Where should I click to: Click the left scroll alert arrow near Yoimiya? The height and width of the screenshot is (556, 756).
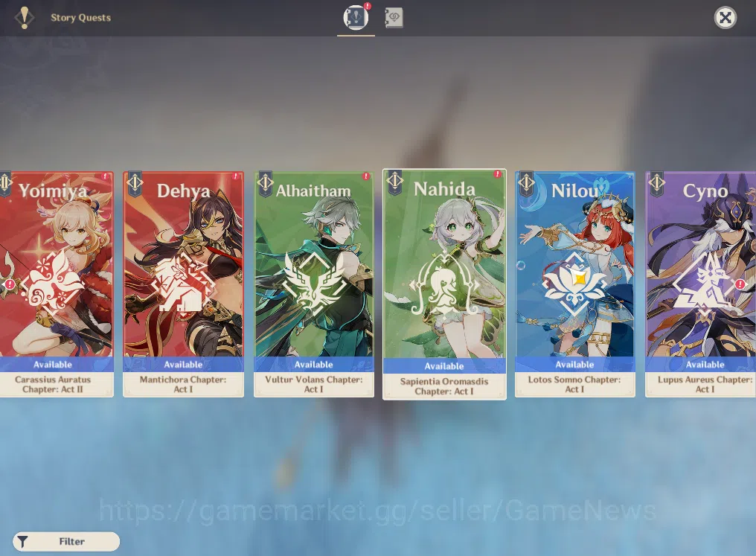point(9,284)
